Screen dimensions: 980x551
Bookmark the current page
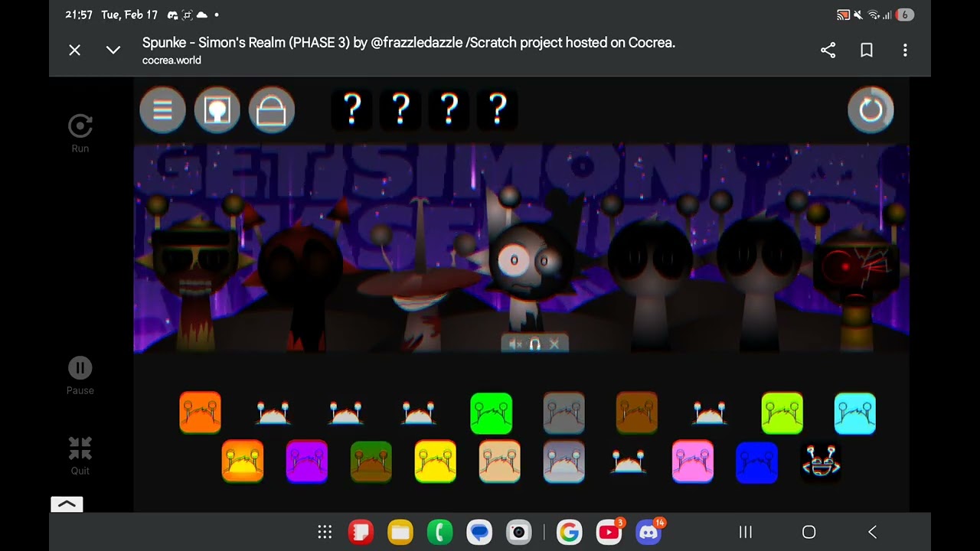[867, 50]
